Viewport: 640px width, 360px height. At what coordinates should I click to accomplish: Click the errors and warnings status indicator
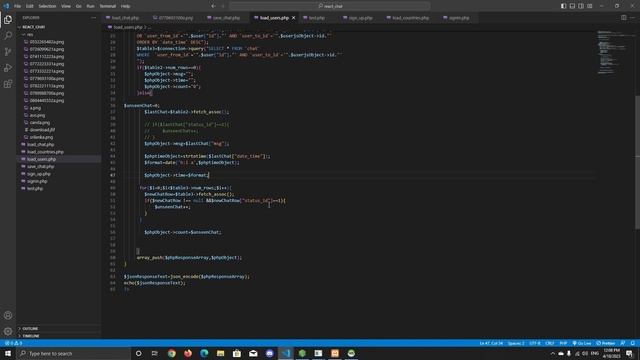coord(13,343)
